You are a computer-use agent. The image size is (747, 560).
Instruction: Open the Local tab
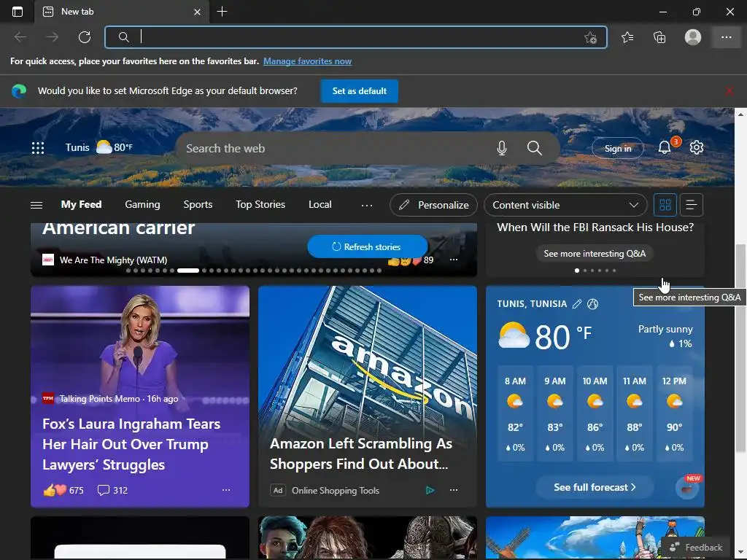tap(320, 204)
